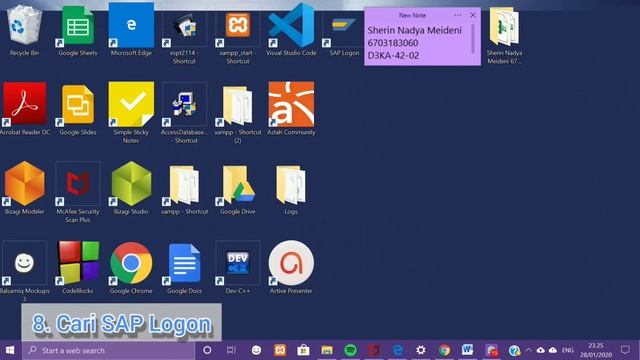Open Spotify from the taskbar

pos(350,350)
